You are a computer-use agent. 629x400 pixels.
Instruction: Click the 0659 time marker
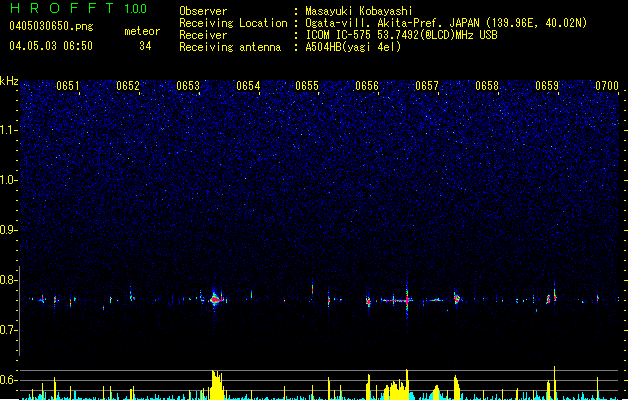coord(547,86)
